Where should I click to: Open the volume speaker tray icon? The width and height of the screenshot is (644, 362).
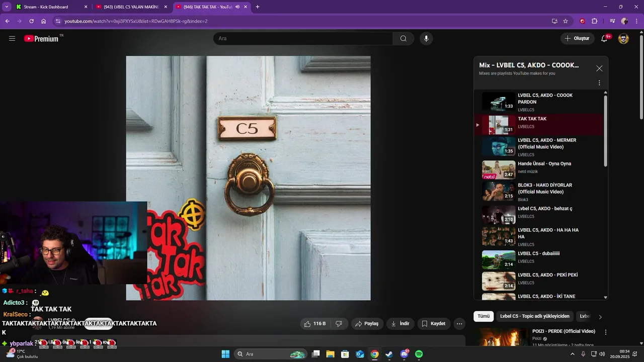[x=602, y=354]
